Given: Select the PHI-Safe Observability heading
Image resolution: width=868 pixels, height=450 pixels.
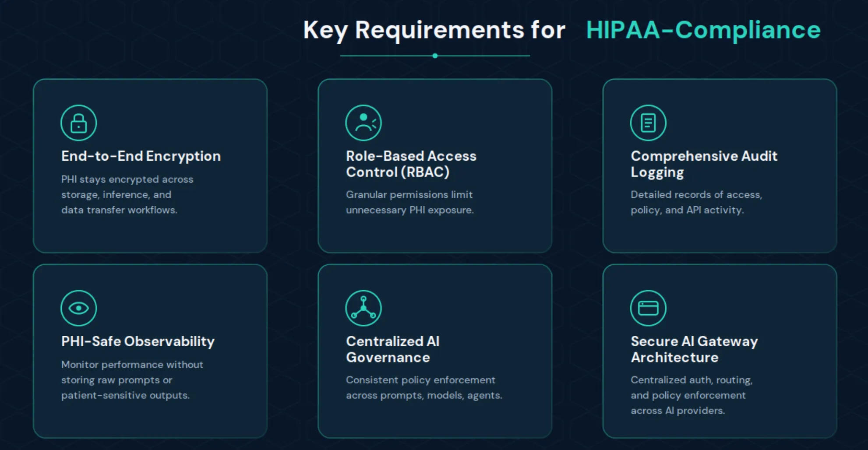Looking at the screenshot, I should click(138, 341).
